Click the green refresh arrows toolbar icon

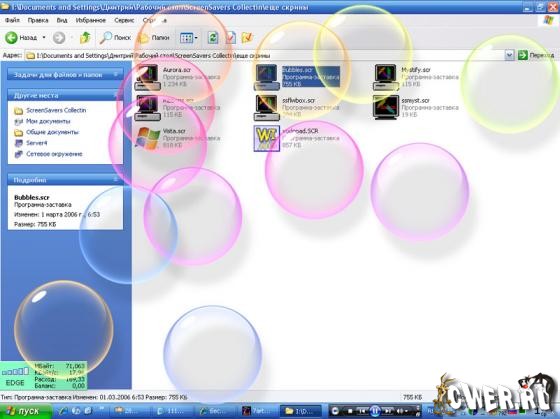pyautogui.click(x=213, y=38)
